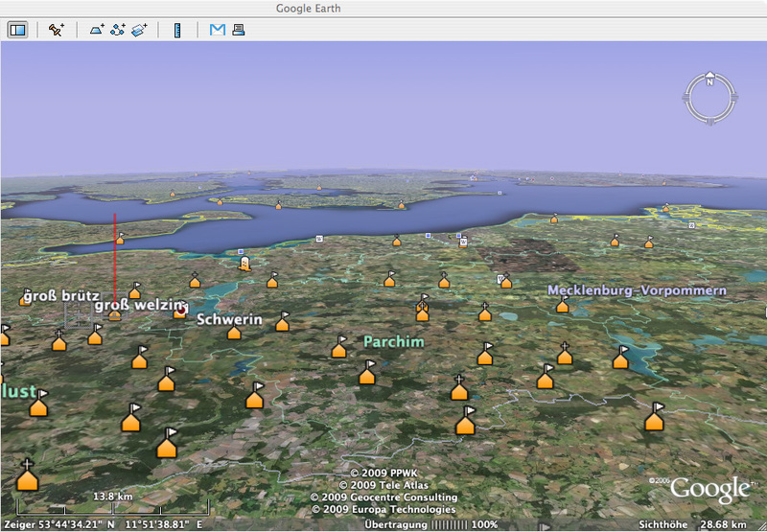The height and width of the screenshot is (532, 767).
Task: Click the Email envelope icon
Action: click(x=218, y=30)
